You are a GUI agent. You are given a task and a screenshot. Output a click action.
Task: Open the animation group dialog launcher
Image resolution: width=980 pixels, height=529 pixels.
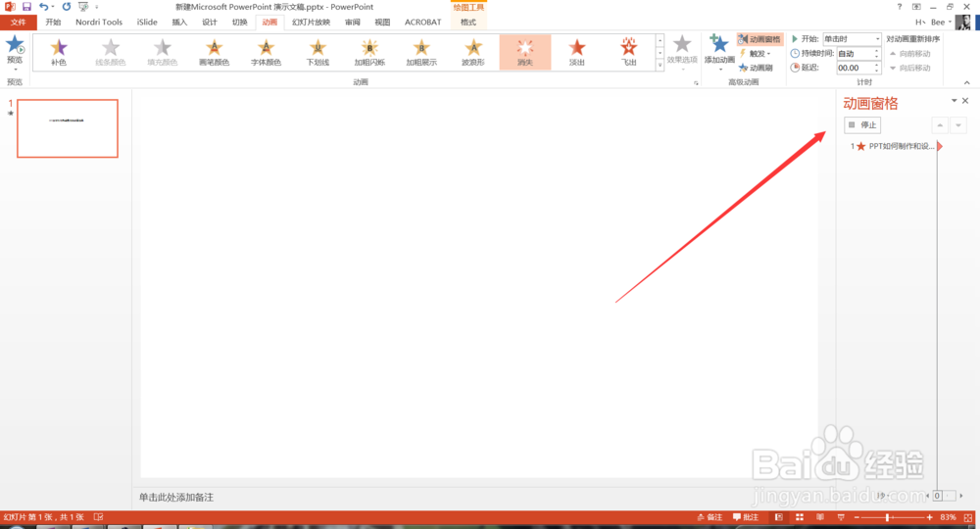point(696,82)
